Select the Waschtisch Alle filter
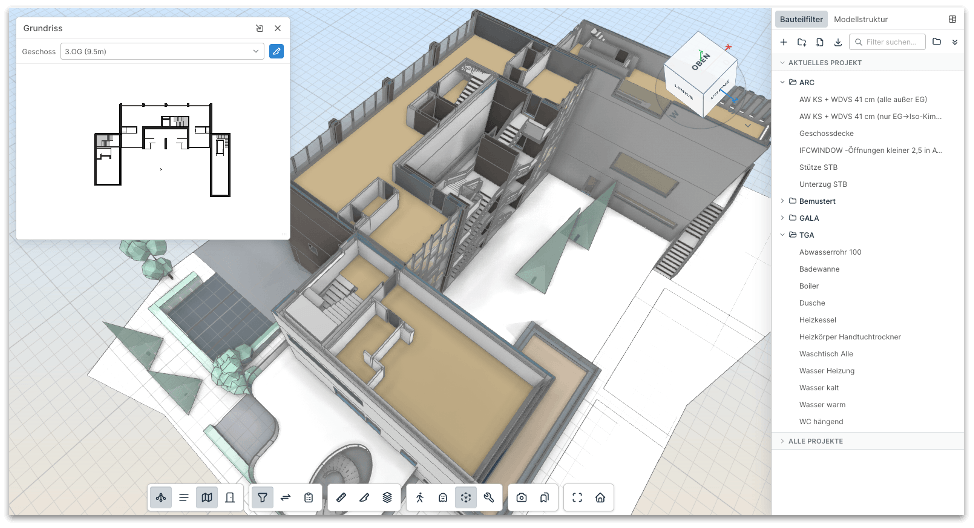974x528 pixels. (826, 354)
